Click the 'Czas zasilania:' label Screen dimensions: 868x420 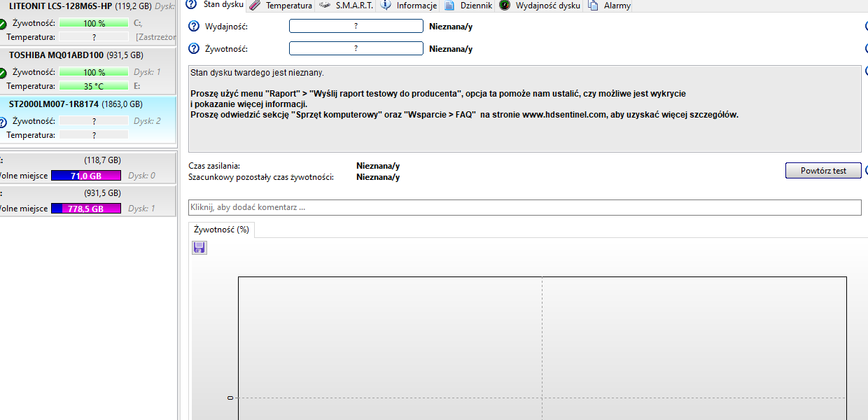click(214, 166)
